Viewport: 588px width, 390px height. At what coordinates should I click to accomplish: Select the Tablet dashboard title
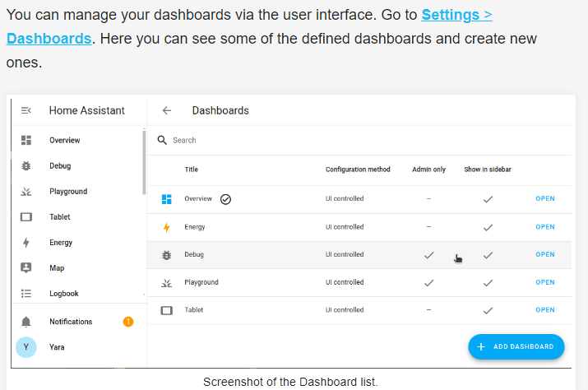193,309
